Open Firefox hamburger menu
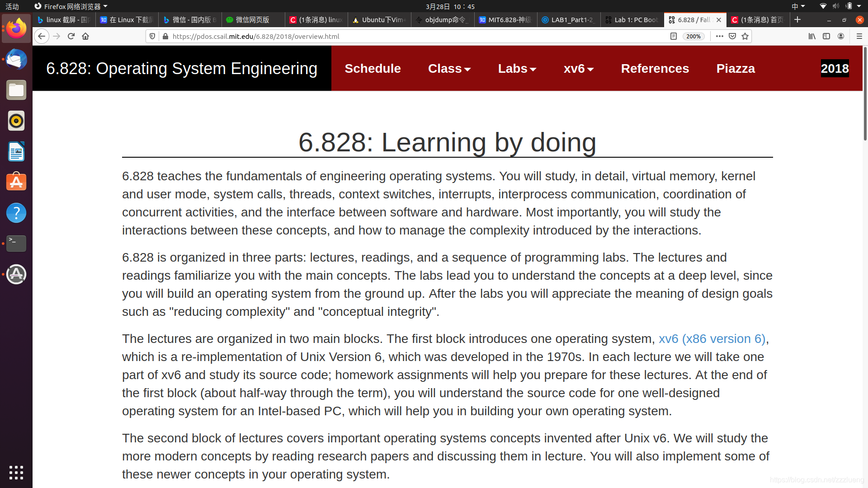Image resolution: width=868 pixels, height=488 pixels. pyautogui.click(x=859, y=36)
